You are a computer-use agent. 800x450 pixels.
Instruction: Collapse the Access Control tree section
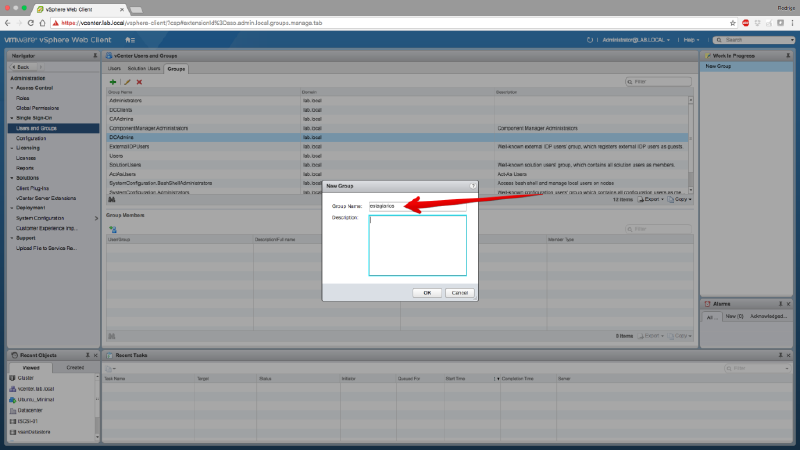(12, 88)
